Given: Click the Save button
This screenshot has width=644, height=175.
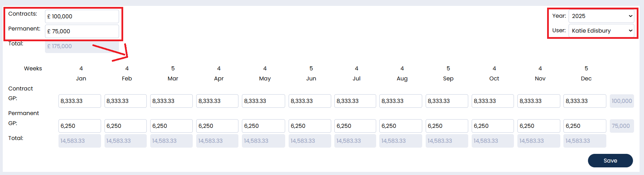Looking at the screenshot, I should 610,160.
